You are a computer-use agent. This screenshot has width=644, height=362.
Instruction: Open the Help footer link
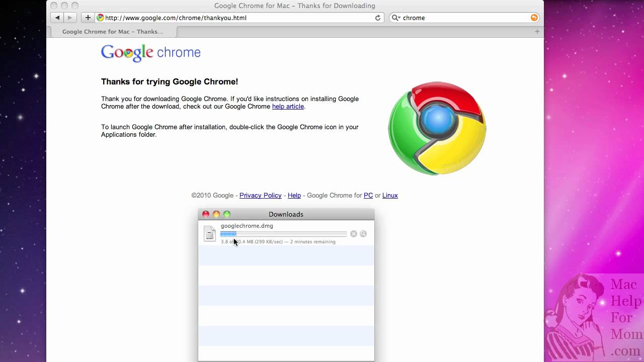click(x=294, y=196)
